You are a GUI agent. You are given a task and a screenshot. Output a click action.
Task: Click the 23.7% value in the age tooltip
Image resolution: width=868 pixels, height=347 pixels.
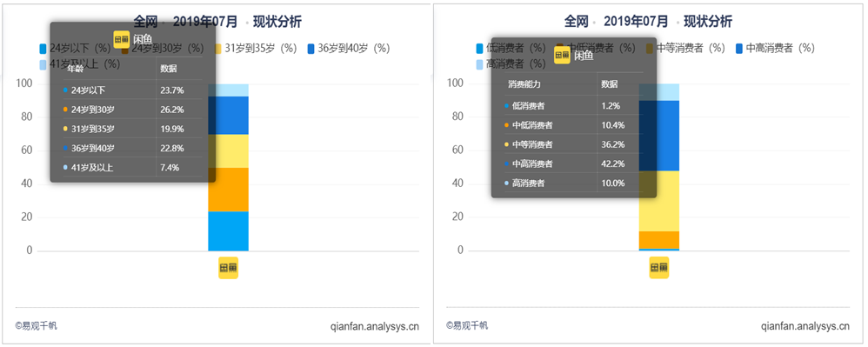pos(172,90)
